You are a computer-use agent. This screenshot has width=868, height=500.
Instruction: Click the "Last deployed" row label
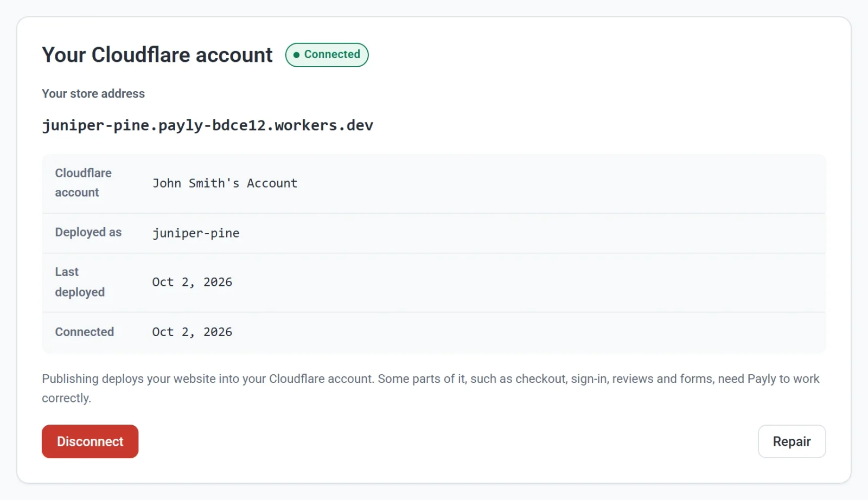coord(80,282)
